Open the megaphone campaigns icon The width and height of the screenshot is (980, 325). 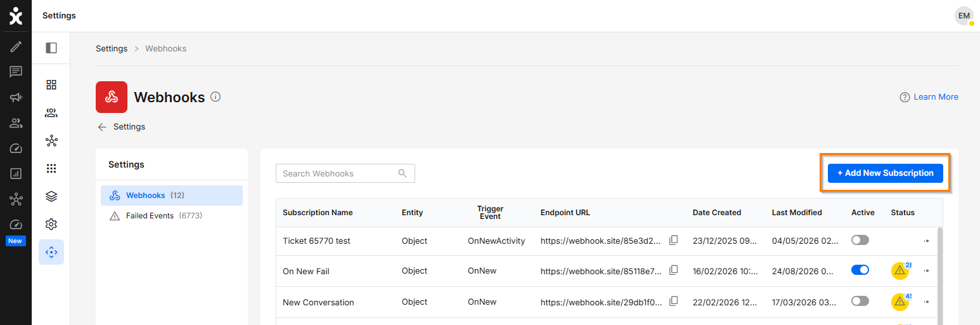tap(16, 97)
